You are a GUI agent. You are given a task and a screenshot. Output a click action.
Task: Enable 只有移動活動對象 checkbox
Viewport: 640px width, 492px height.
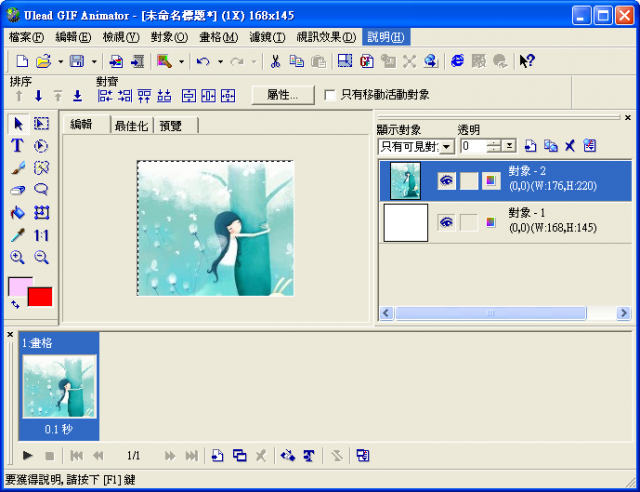330,95
